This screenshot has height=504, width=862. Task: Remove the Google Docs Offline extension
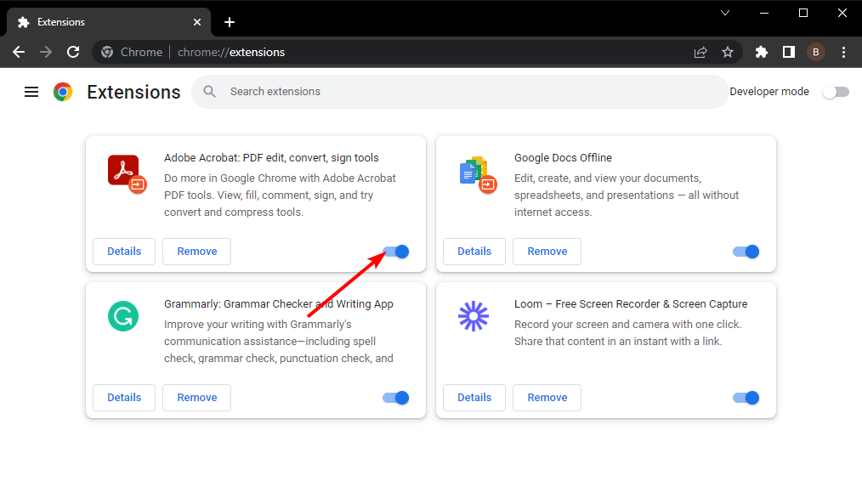[547, 252]
